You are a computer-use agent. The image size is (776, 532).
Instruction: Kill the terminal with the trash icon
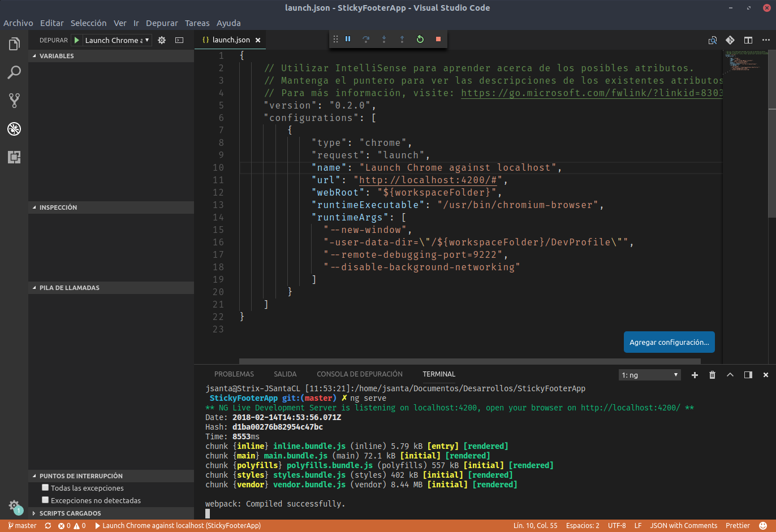(x=712, y=374)
